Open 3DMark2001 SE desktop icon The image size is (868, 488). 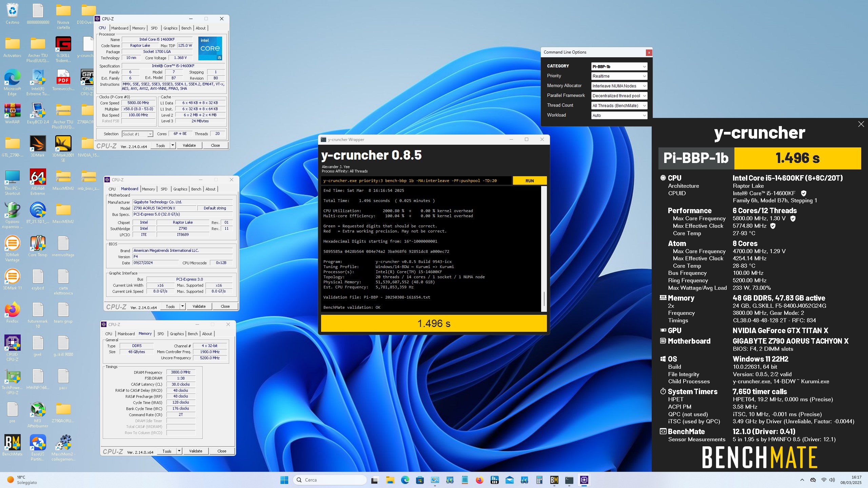pyautogui.click(x=63, y=149)
